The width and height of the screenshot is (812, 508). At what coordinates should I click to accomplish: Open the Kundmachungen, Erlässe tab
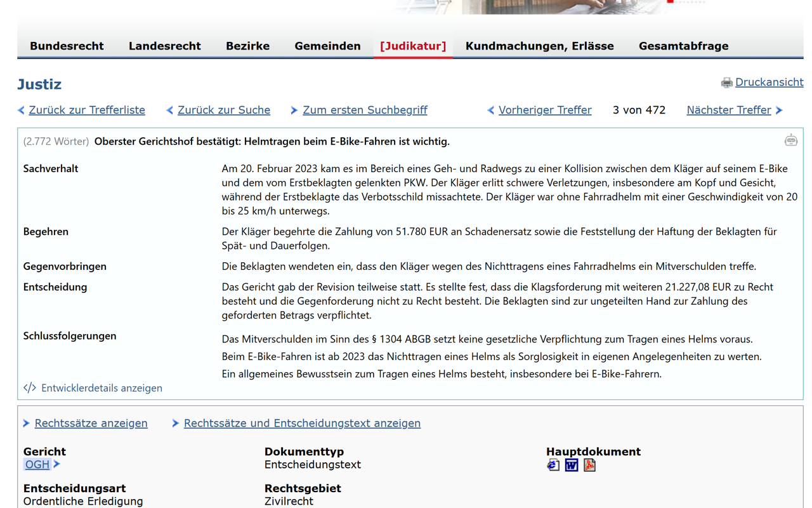540,46
